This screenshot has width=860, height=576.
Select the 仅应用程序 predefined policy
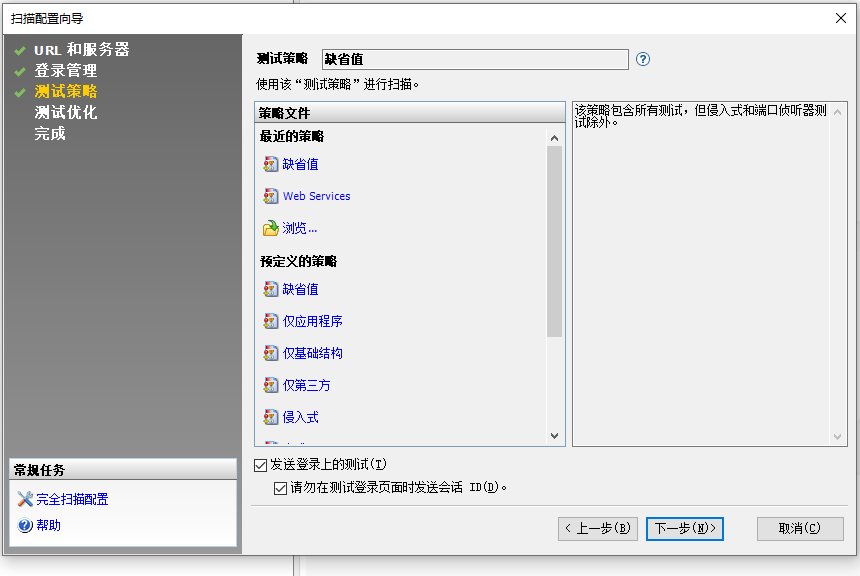305,321
